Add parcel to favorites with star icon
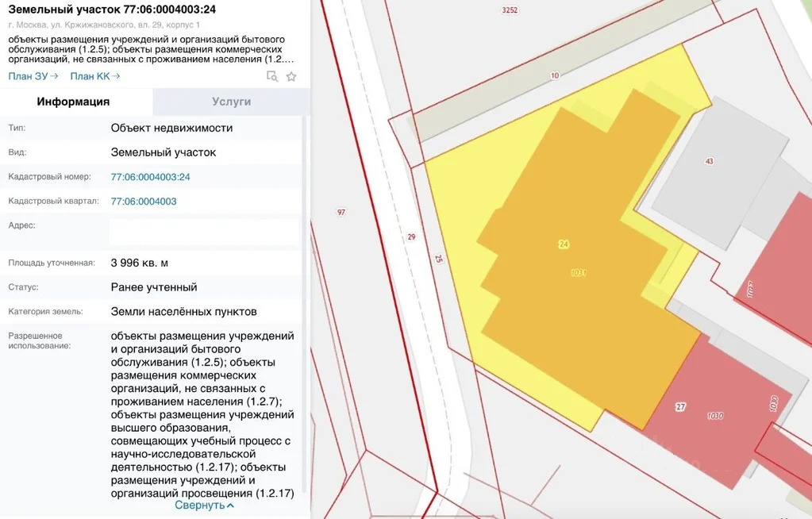 [x=291, y=76]
